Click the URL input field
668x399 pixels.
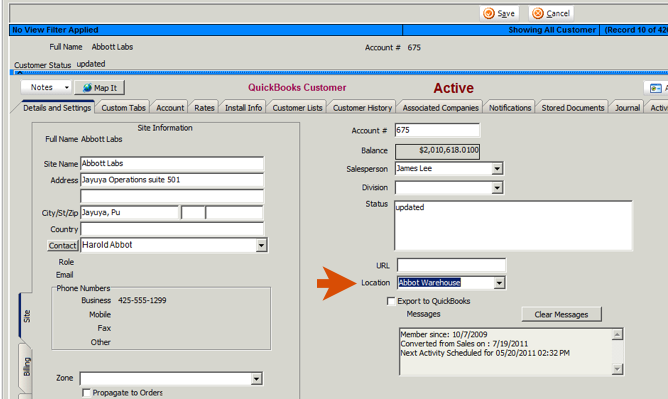pyautogui.click(x=451, y=265)
